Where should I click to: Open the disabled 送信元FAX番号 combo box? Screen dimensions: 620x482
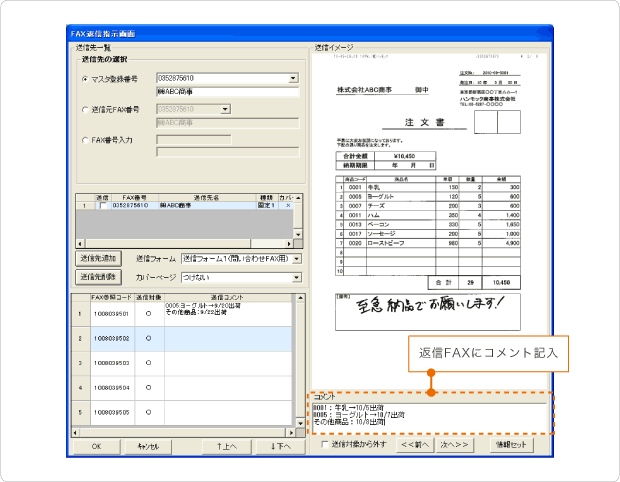(x=225, y=109)
